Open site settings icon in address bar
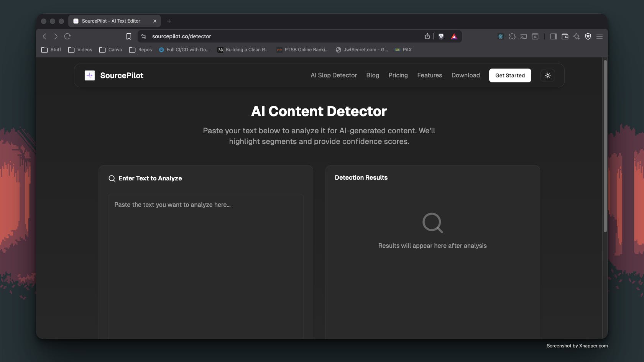The image size is (644, 362). pos(144,36)
